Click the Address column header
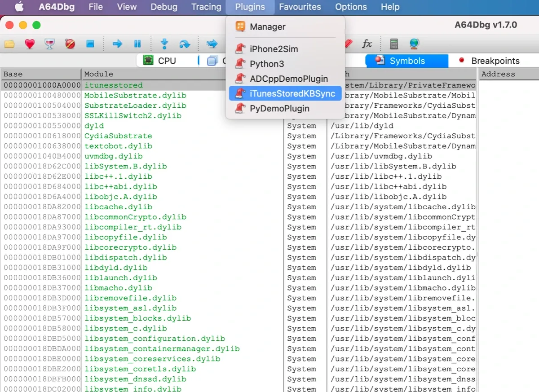 click(509, 74)
